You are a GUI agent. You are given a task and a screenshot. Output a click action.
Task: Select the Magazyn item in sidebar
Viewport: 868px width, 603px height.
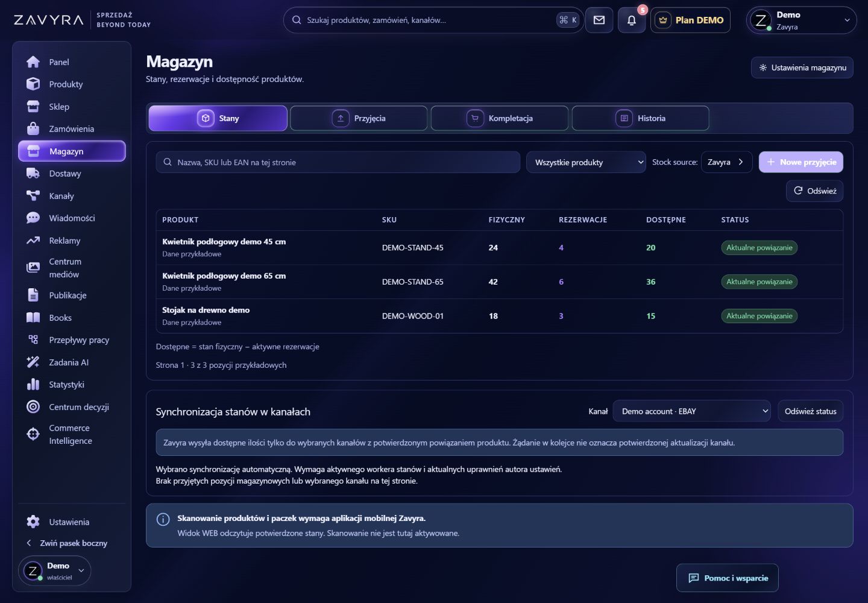pos(72,151)
